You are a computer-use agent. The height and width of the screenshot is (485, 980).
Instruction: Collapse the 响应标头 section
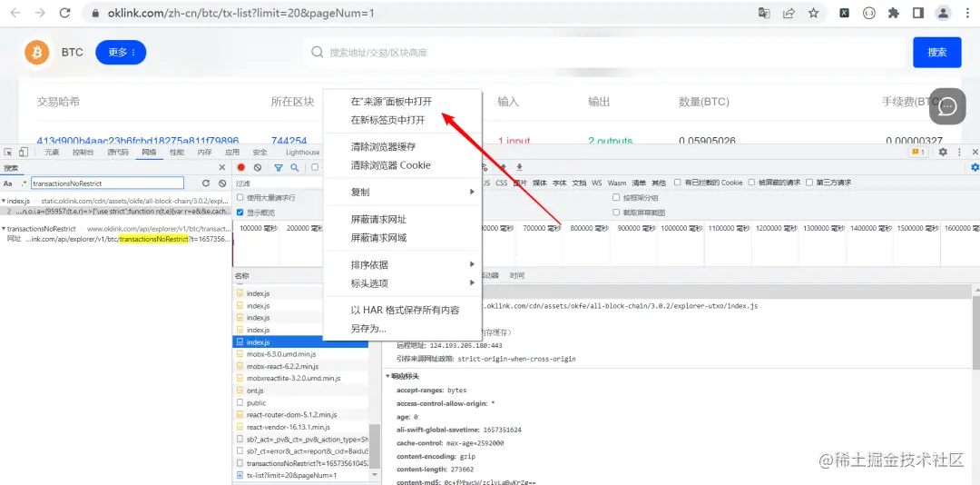(x=387, y=377)
